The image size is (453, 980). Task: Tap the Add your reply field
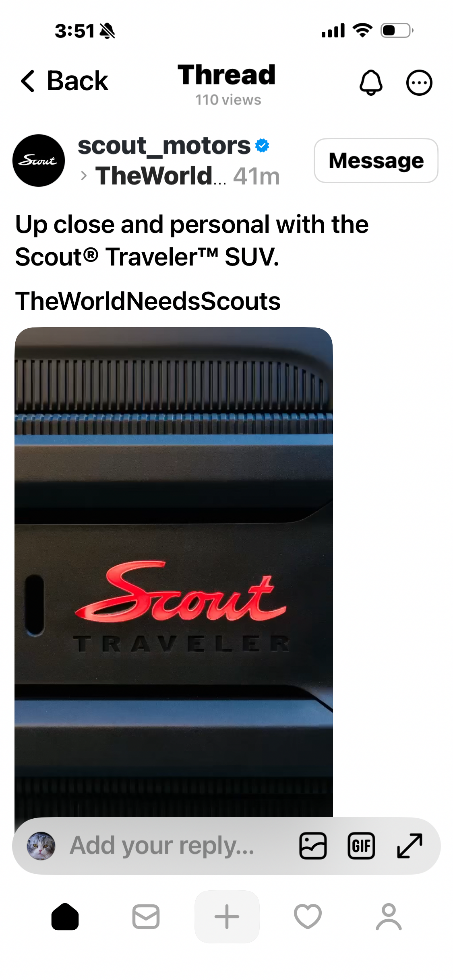[x=162, y=845]
